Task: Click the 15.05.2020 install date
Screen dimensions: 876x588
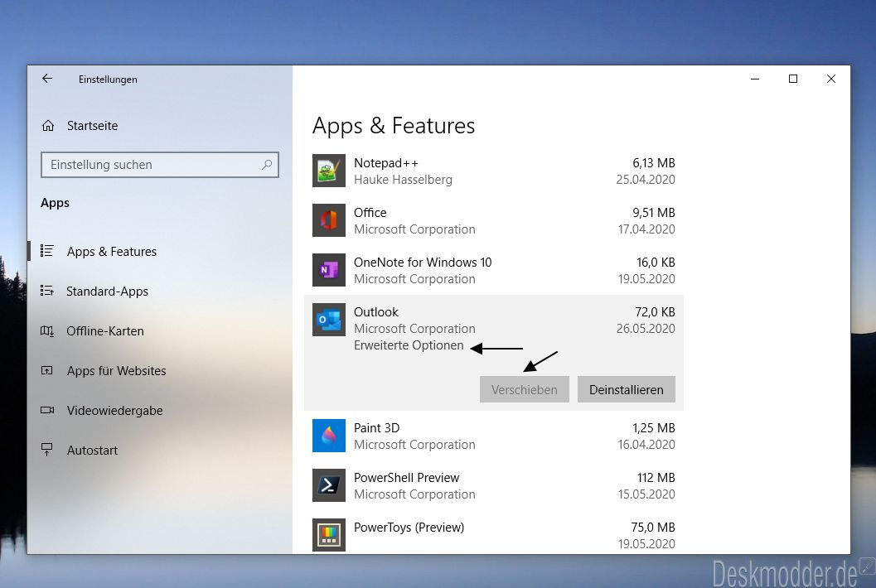Action: click(x=646, y=494)
